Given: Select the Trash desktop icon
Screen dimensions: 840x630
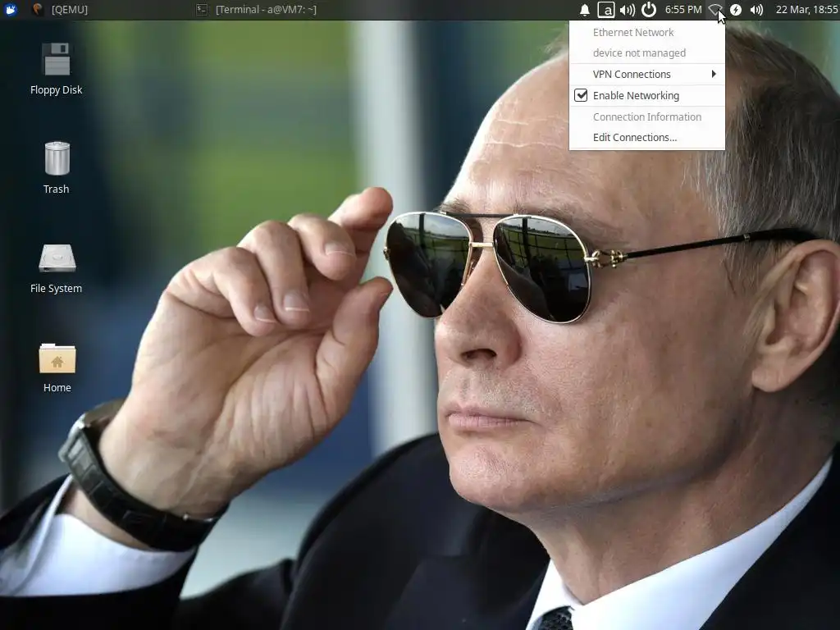Looking at the screenshot, I should pyautogui.click(x=57, y=167).
